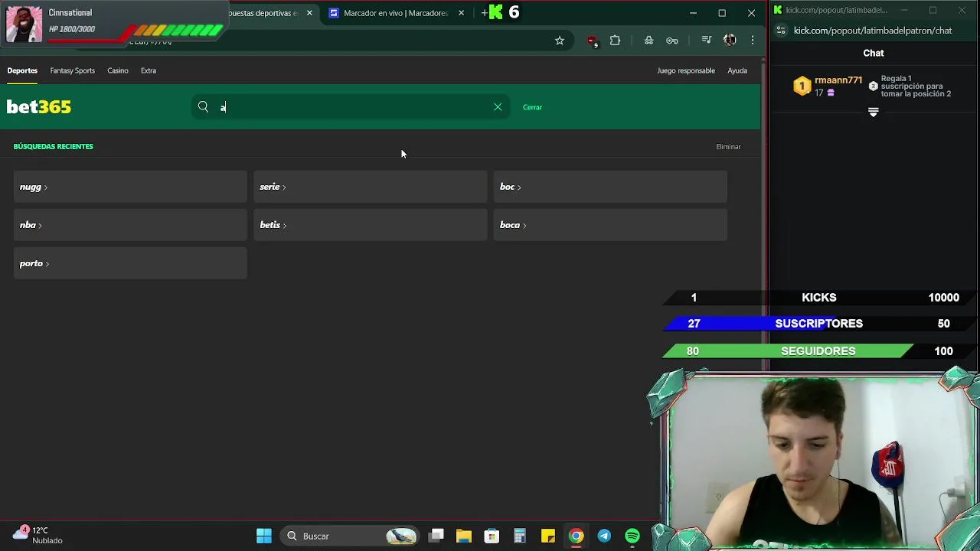Open the Ayuda link
The image size is (980, 551).
tap(737, 70)
